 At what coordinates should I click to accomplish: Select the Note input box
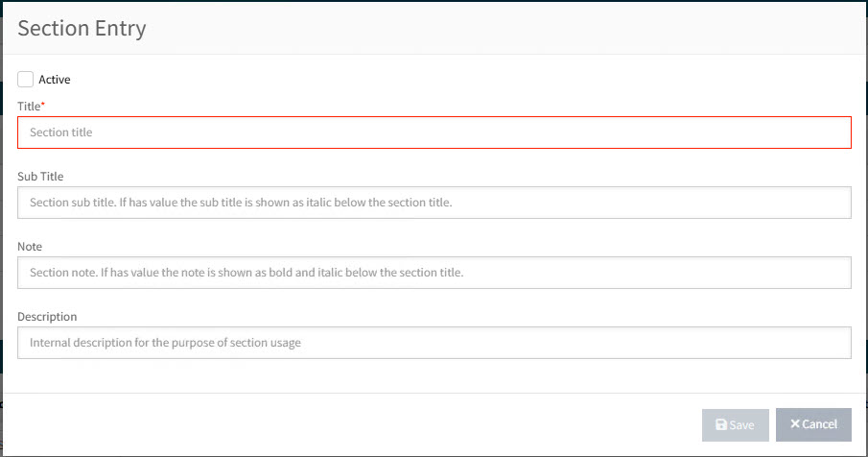[x=434, y=273]
